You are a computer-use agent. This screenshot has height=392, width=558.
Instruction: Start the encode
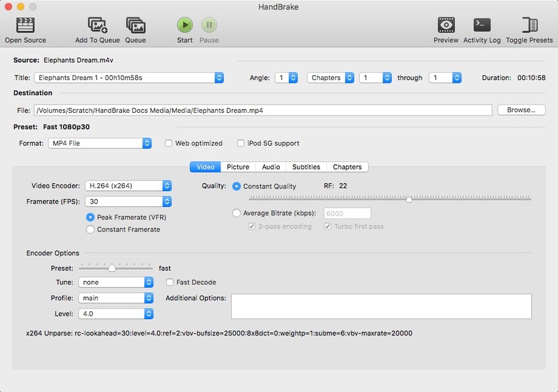point(184,28)
